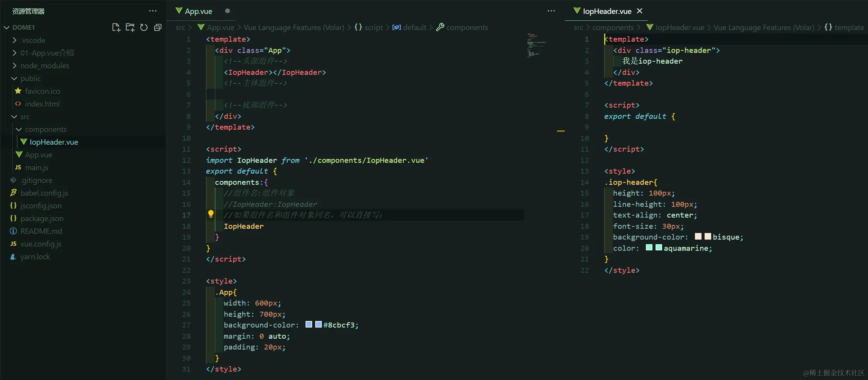Open the bisque color swatch
The image size is (868, 380).
[x=708, y=236]
